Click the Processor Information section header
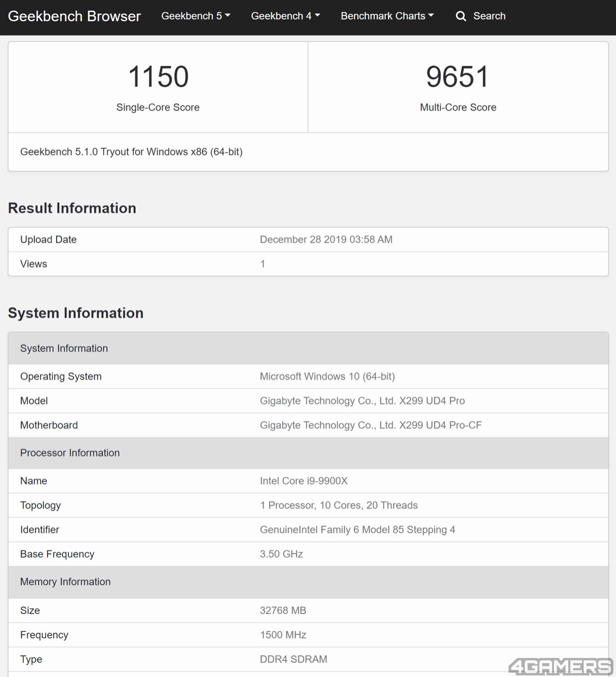Image resolution: width=616 pixels, height=677 pixels. coord(308,453)
